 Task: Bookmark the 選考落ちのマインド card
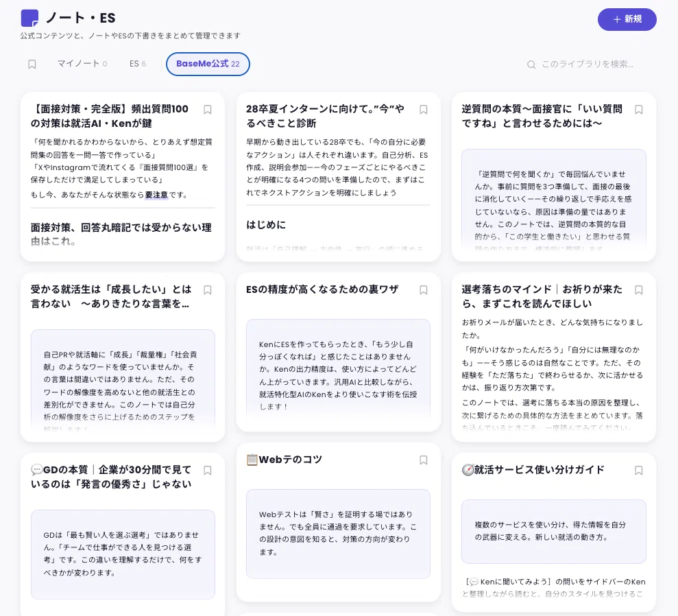[x=639, y=290]
